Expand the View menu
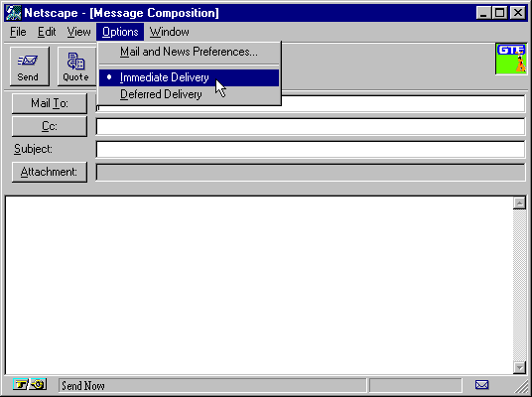The width and height of the screenshot is (532, 397). 78,32
